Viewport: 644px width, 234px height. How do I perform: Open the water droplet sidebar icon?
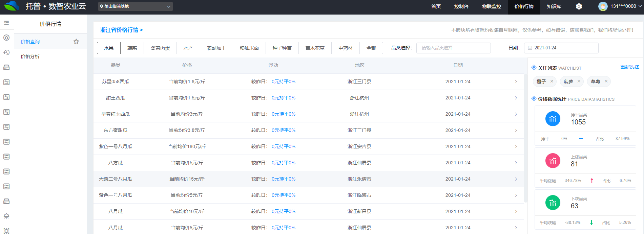[6, 38]
